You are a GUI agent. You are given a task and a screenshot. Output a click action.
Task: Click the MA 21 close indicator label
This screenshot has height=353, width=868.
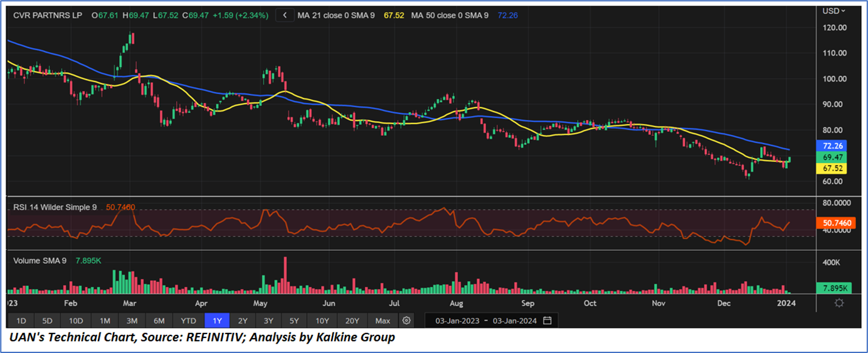coord(336,15)
